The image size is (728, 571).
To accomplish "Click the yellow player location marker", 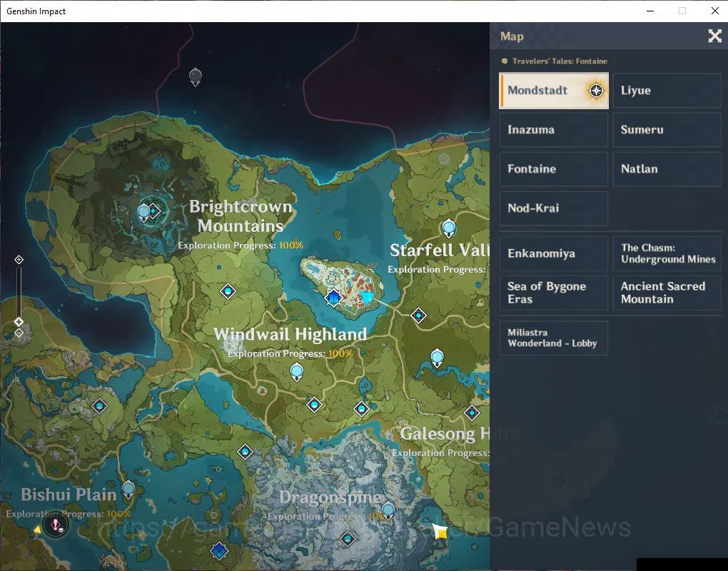I will click(440, 532).
